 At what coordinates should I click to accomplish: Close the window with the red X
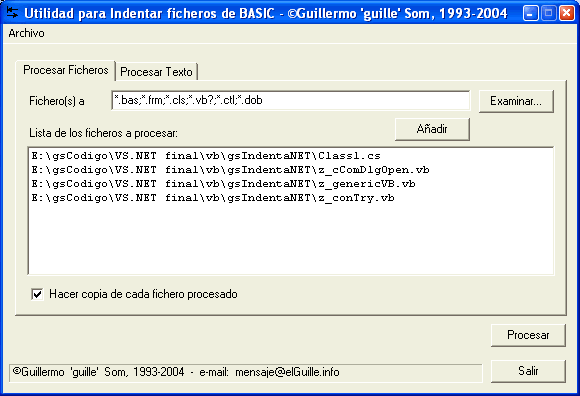(x=566, y=13)
